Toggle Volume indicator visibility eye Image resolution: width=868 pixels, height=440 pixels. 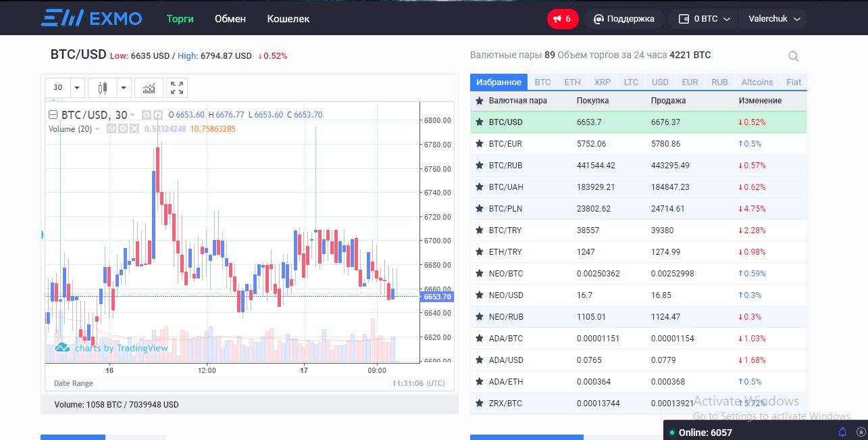(x=111, y=129)
